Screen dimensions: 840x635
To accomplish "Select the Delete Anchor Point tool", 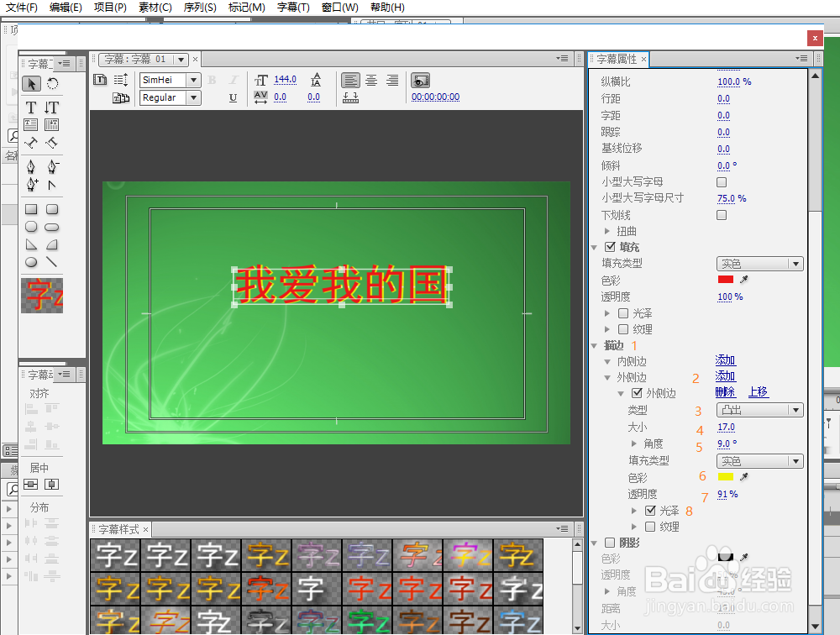I will tap(52, 167).
